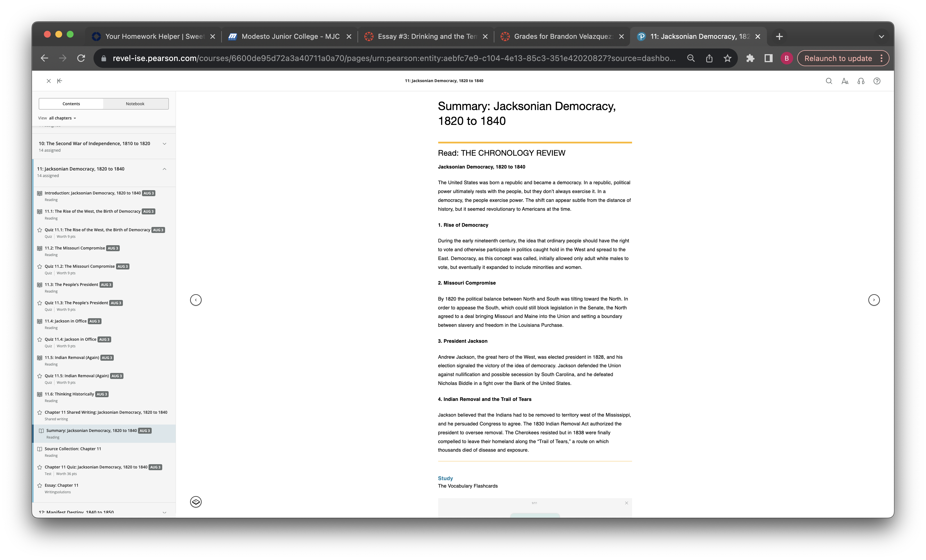The width and height of the screenshot is (926, 560).
Task: Click the browser back arrow
Action: pos(44,58)
